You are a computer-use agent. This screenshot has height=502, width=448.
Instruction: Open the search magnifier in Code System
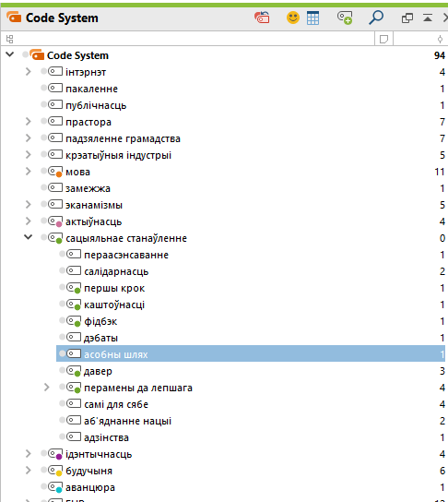click(x=376, y=18)
